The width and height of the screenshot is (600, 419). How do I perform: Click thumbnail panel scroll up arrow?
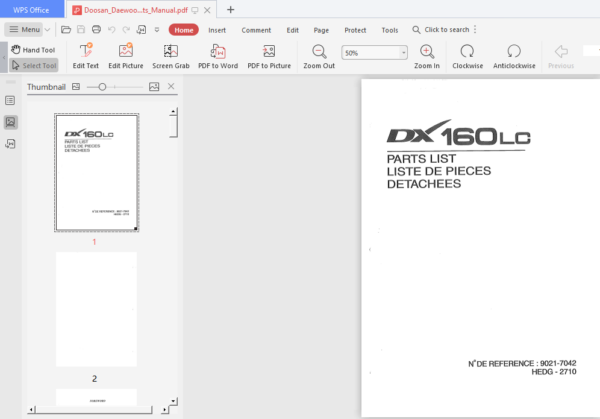[173, 111]
